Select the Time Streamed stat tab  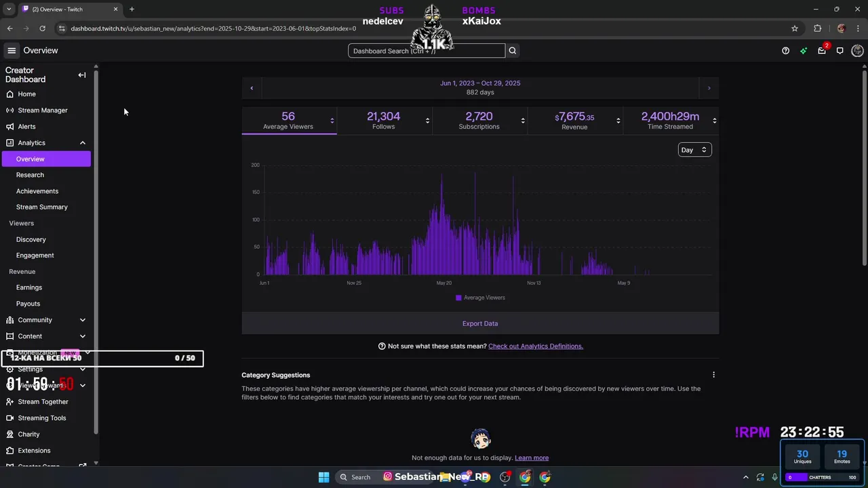click(670, 121)
